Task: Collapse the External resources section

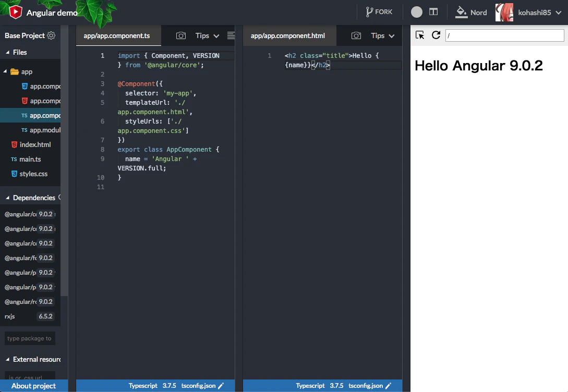Action: pos(33,360)
